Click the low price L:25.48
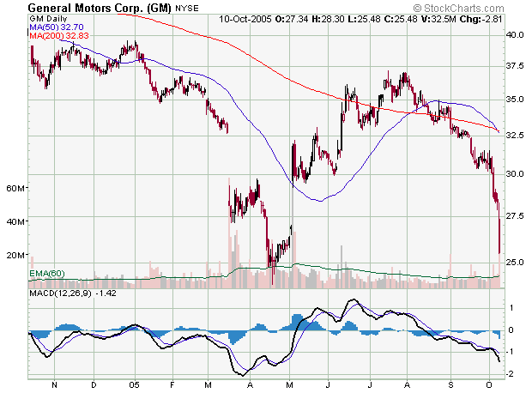532x393 pixels. (364, 19)
